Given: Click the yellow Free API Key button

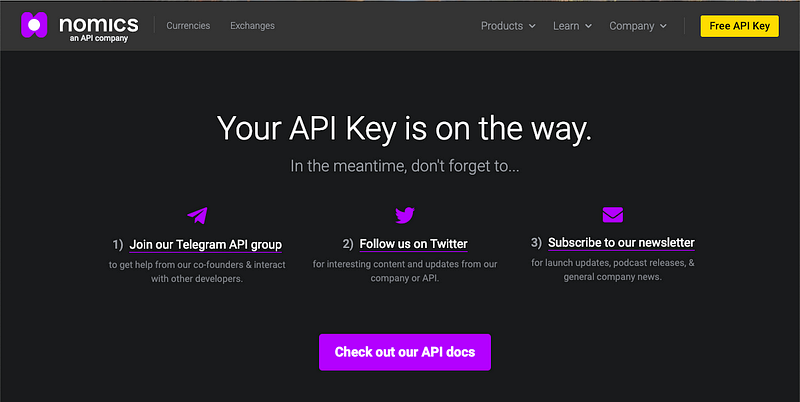Looking at the screenshot, I should pos(739,26).
